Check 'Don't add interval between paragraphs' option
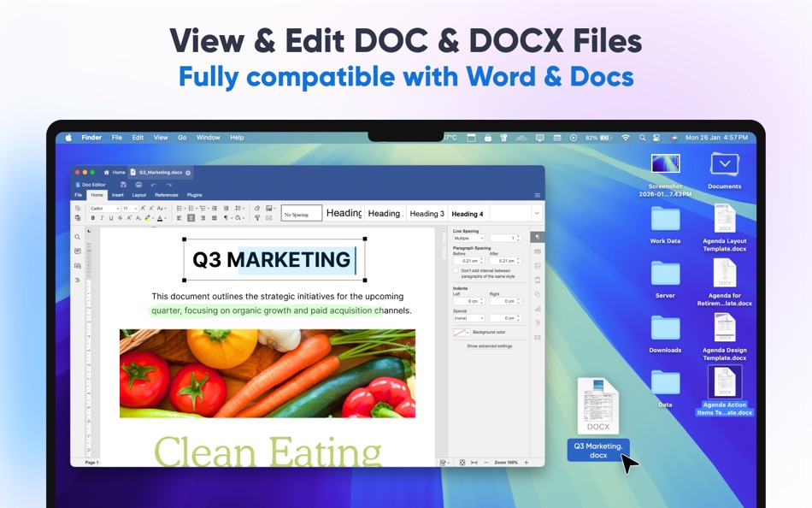The height and width of the screenshot is (508, 812). (456, 271)
